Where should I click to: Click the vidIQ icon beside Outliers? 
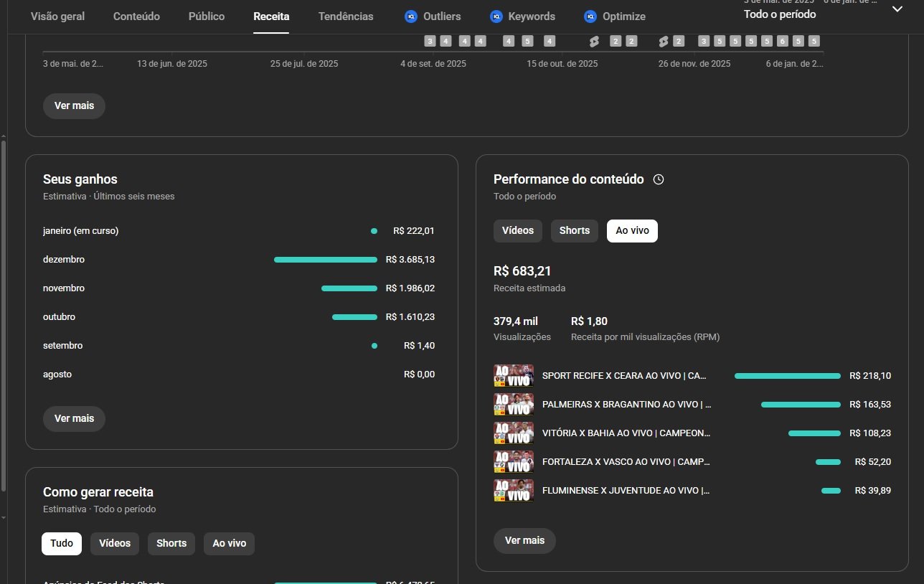[411, 17]
